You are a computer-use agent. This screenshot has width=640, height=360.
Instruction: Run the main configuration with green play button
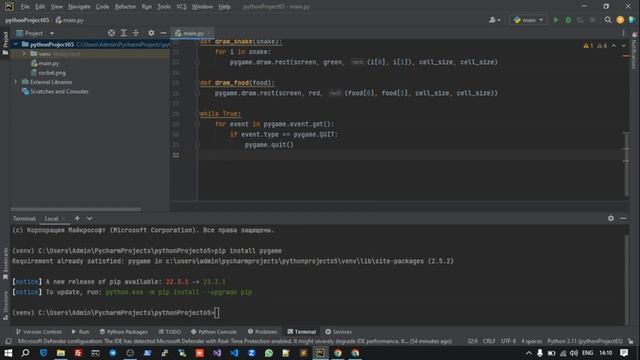tap(556, 20)
